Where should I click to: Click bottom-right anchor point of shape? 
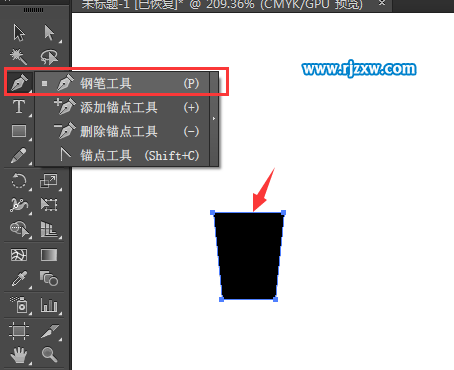(x=275, y=299)
